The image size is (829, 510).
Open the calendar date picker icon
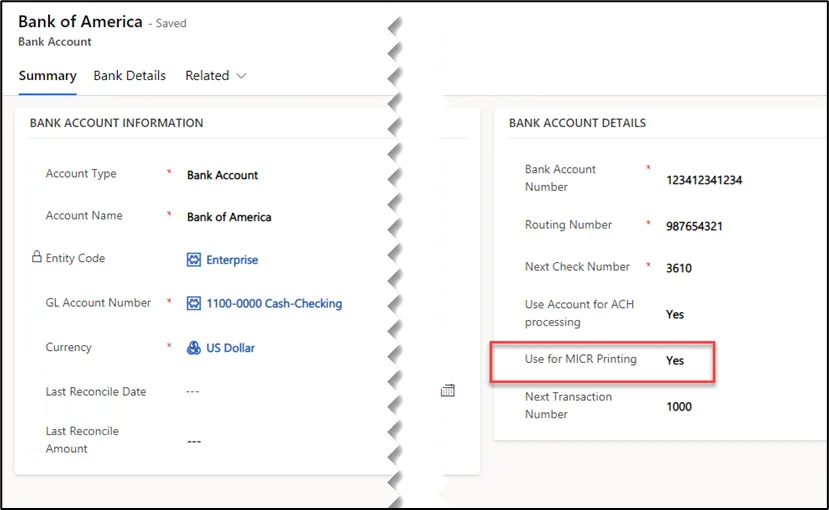tap(448, 391)
